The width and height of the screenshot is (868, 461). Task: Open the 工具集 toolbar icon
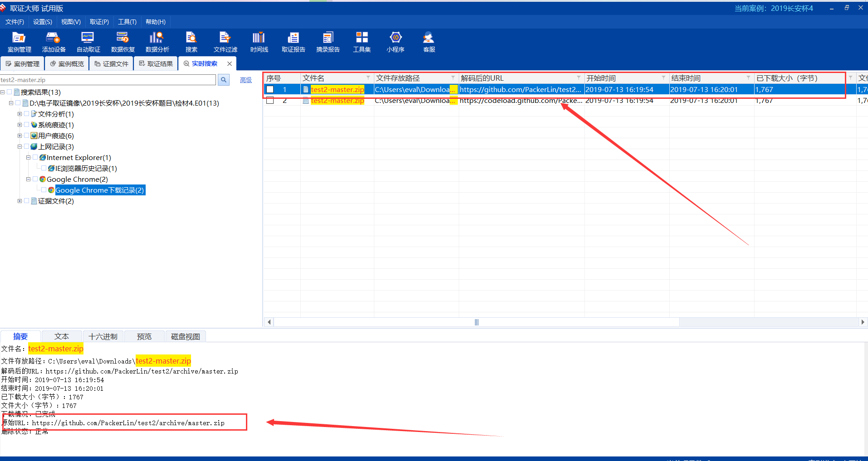(362, 42)
